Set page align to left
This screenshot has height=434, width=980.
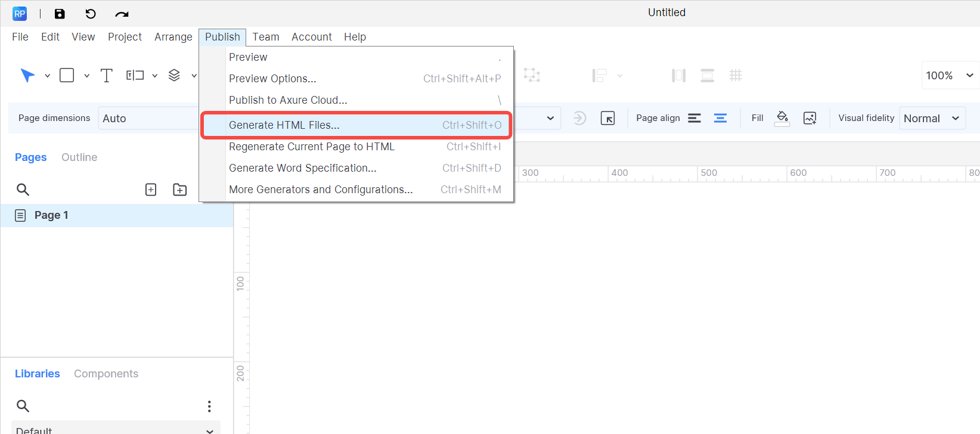tap(694, 118)
